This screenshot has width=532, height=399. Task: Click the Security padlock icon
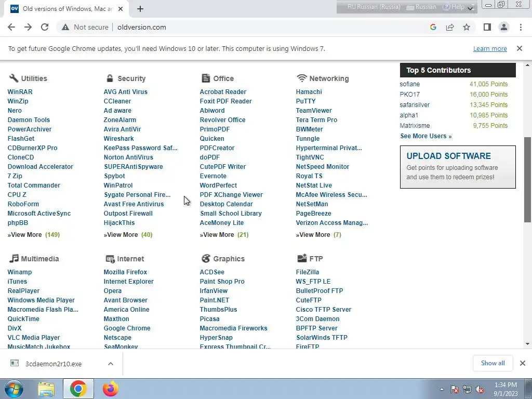(110, 78)
